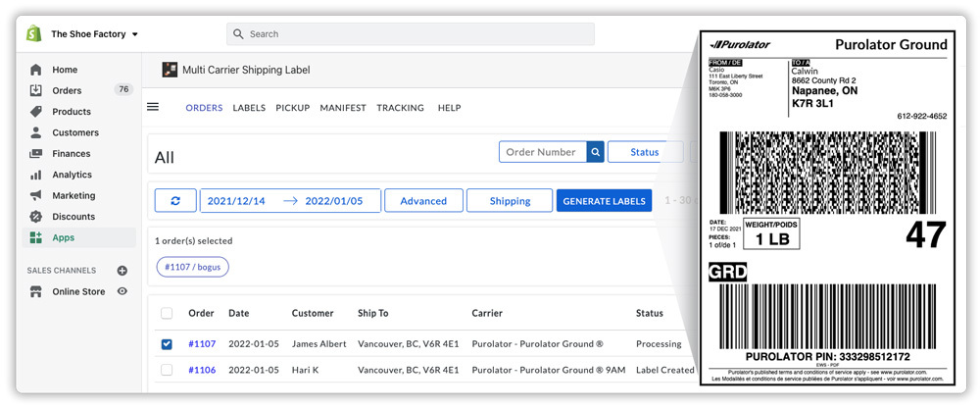
Task: Click the GENERATE LABELS button
Action: (604, 201)
